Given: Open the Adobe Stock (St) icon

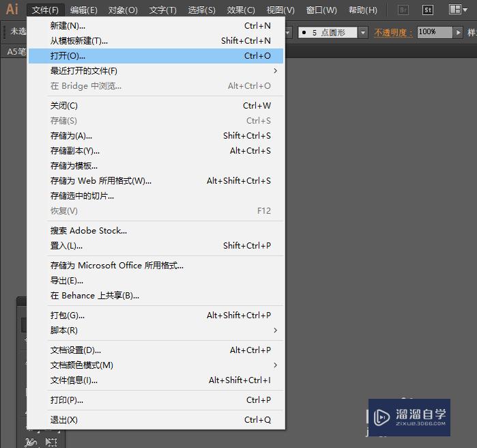Looking at the screenshot, I should click(428, 10).
